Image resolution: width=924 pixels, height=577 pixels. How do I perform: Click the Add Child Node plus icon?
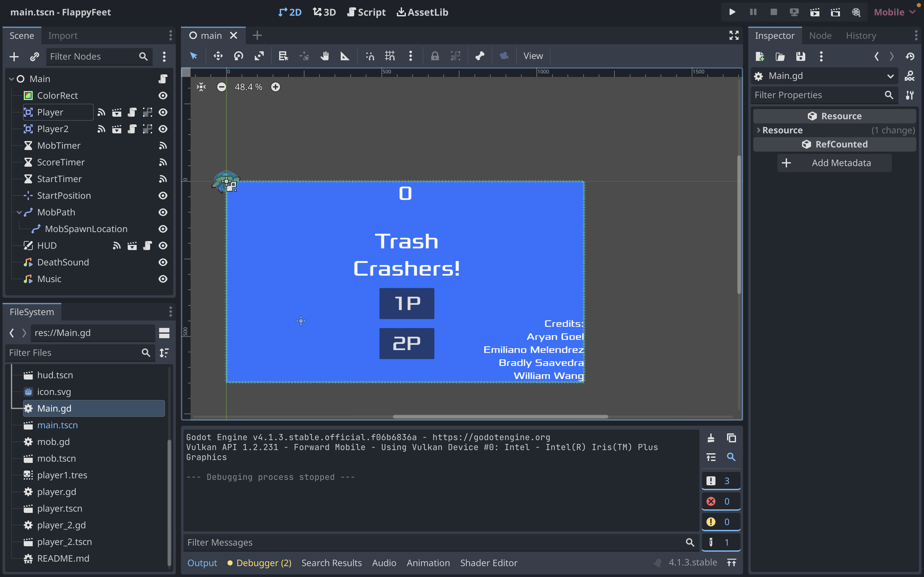pos(14,56)
